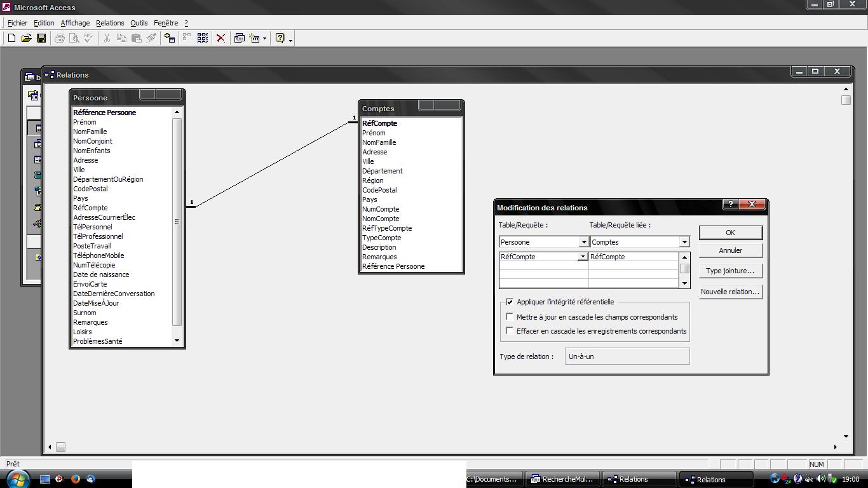Select RéfCompte field in the Persoone table

point(90,208)
